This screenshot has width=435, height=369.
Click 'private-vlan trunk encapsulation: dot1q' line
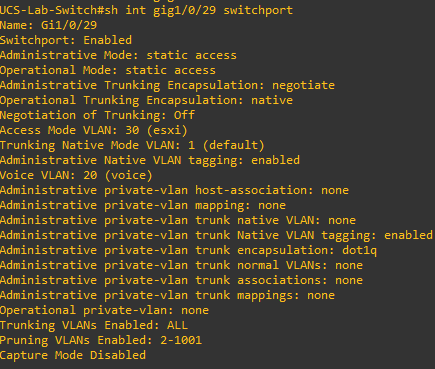pos(241,250)
